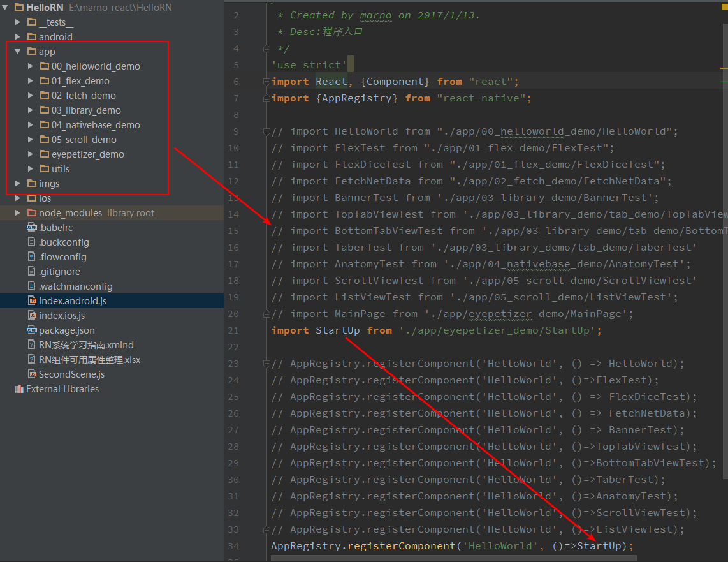The image size is (728, 562).
Task: Expand the 02_fetch_demo folder arrow
Action: [x=30, y=95]
